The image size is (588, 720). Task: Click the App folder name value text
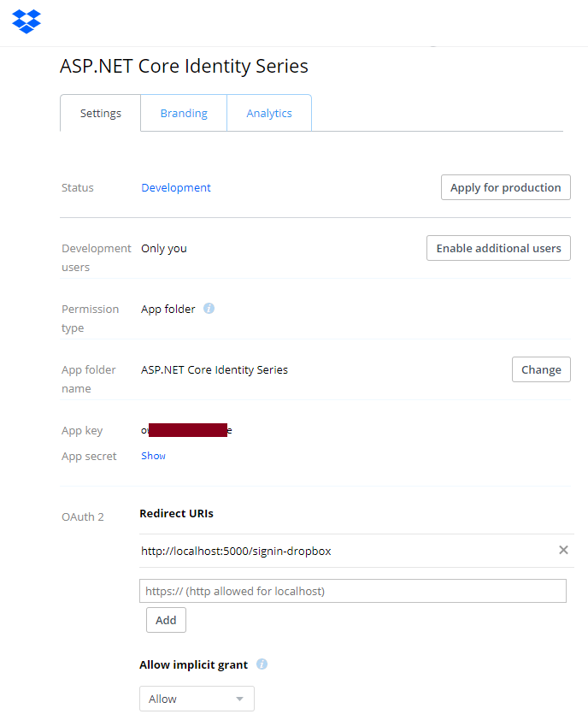[x=215, y=369]
